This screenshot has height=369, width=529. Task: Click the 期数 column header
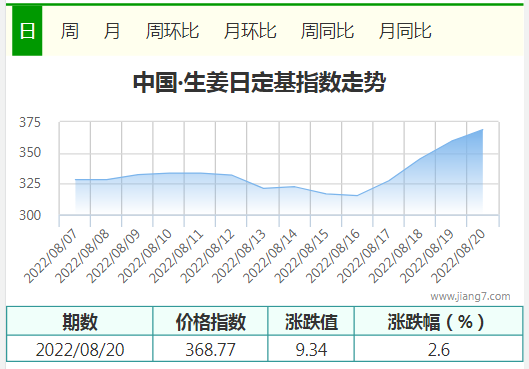pos(80,321)
